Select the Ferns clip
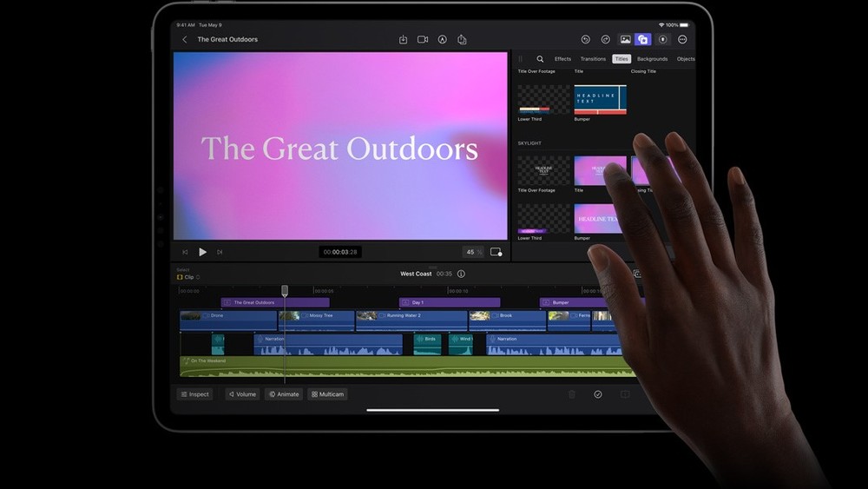Screen dimensions: 868x489 click(569, 320)
